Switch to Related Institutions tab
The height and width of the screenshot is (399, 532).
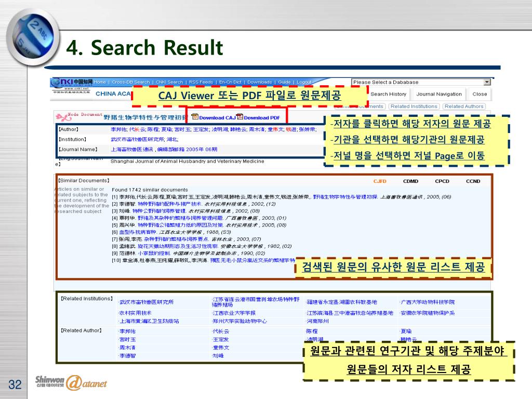coord(414,107)
